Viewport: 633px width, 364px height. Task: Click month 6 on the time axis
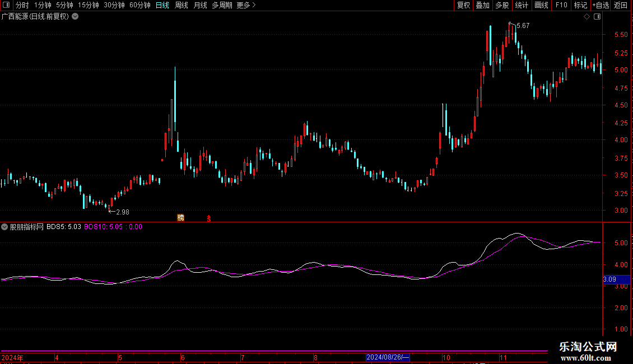coord(183,358)
